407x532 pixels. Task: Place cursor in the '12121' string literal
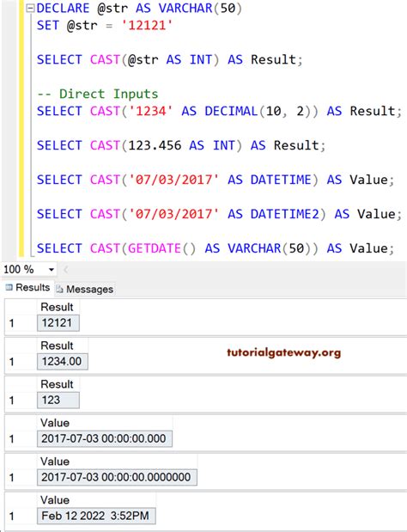pos(147,26)
